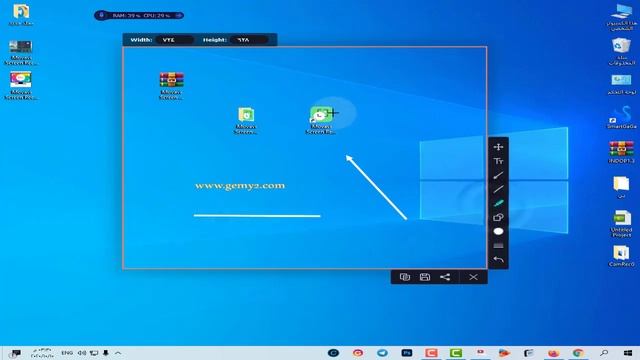This screenshot has height=360, width=640.
Task: Open Firefox from taskbar
Action: (x=553, y=353)
